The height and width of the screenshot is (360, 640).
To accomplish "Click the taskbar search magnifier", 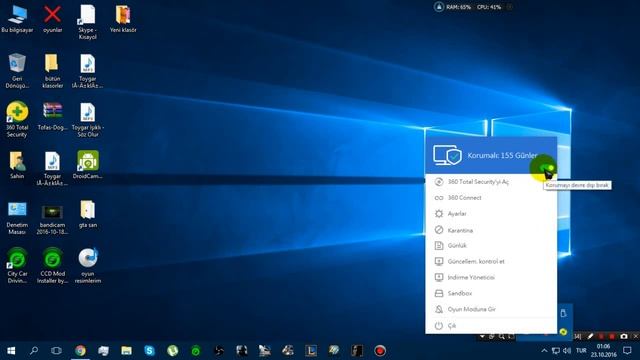I will tap(34, 351).
